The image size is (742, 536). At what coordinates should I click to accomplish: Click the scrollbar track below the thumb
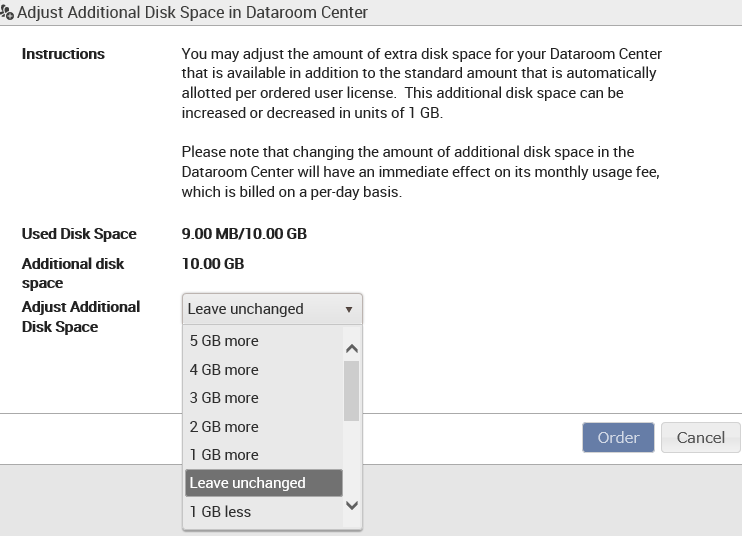(x=352, y=459)
